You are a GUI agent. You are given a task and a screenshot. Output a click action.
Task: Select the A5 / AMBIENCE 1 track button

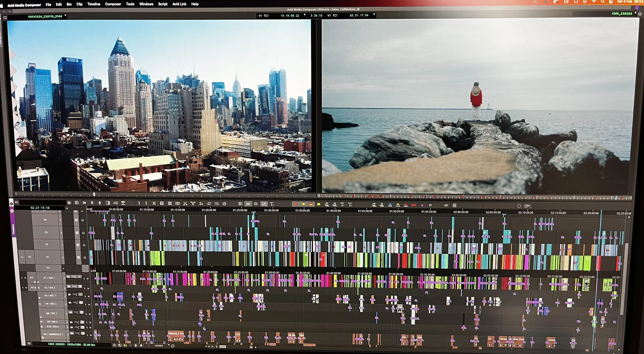coord(53,334)
